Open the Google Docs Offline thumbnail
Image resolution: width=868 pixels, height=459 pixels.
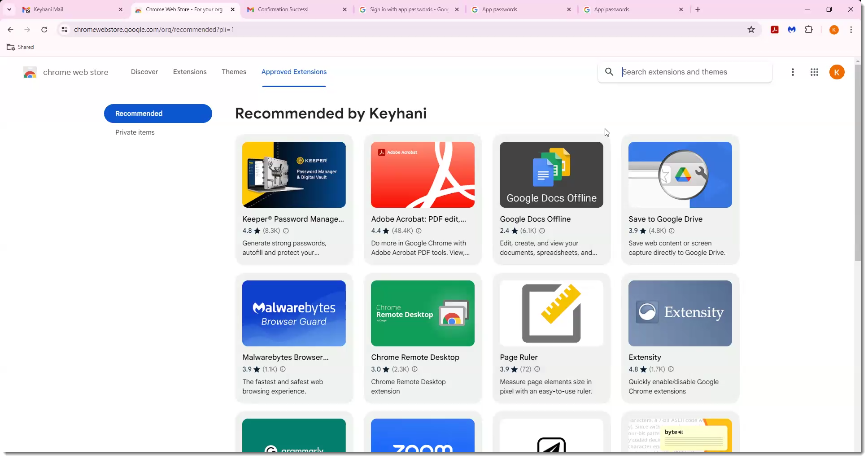pos(551,175)
